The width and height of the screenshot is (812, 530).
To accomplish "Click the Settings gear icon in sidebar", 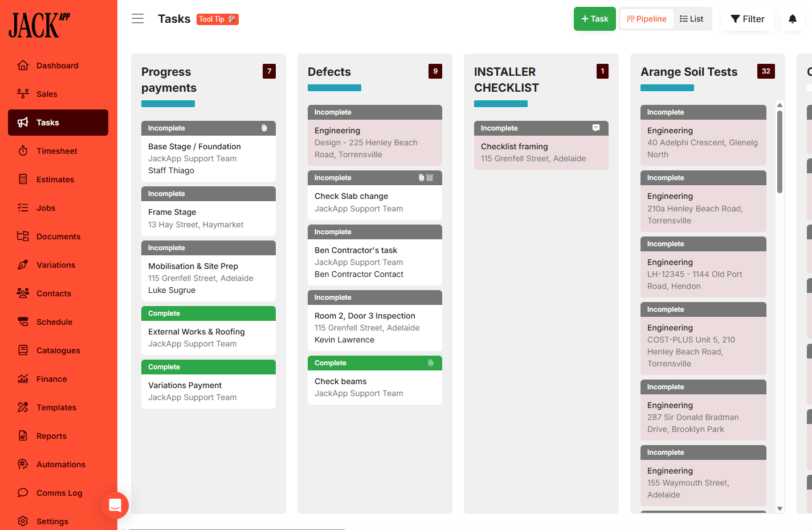I will (23, 521).
